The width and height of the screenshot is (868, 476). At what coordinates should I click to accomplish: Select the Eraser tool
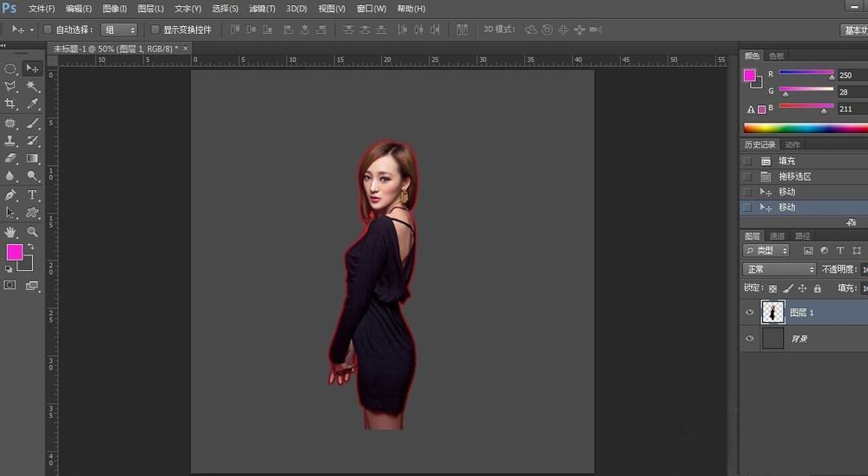point(10,159)
